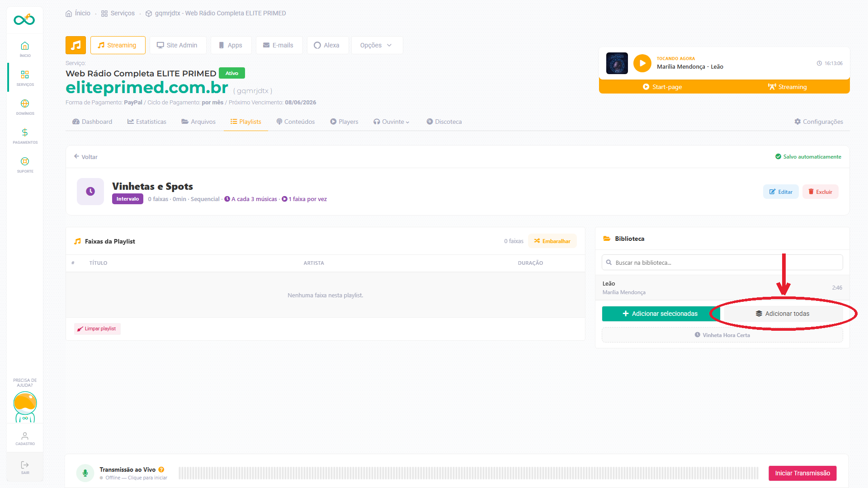Image resolution: width=868 pixels, height=488 pixels.
Task: Click the astronaut help mascot
Action: (25, 407)
